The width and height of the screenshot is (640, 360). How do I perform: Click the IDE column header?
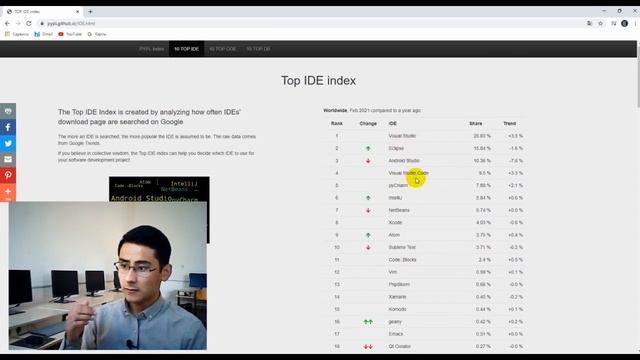393,123
